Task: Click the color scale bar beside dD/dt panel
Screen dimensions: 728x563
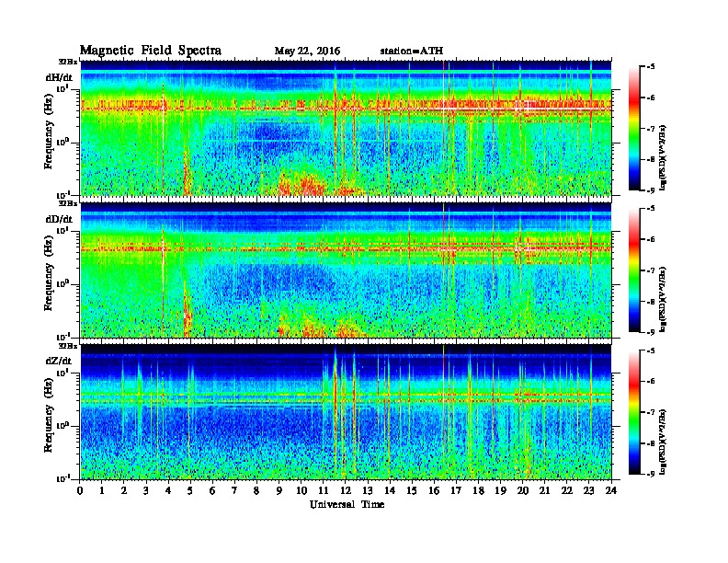Action: click(634, 270)
